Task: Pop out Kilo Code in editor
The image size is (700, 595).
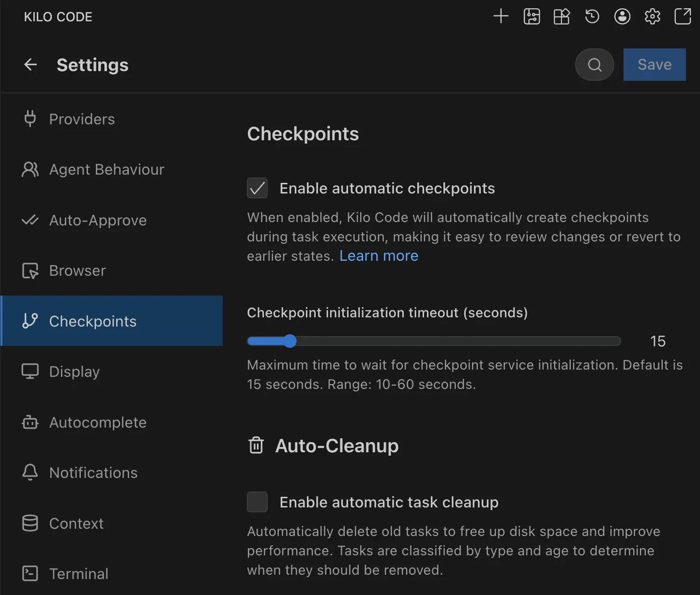Action: tap(683, 16)
